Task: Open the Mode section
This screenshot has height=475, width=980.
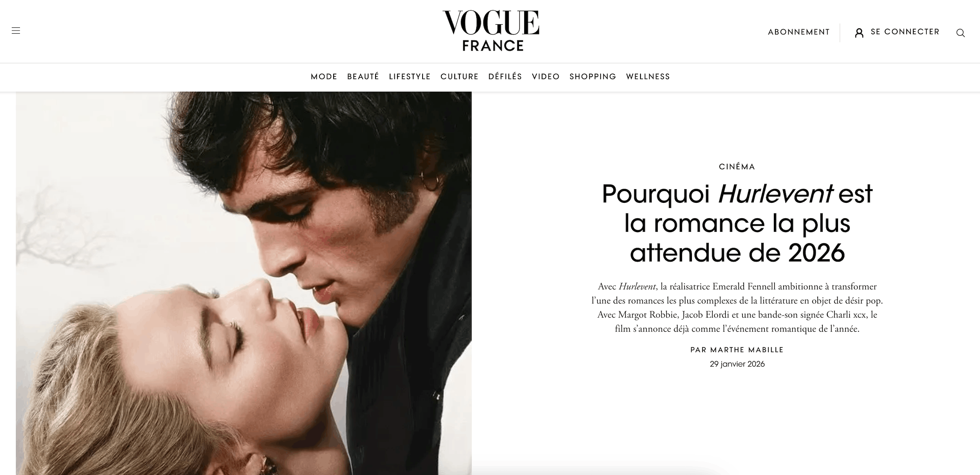Action: 324,77
